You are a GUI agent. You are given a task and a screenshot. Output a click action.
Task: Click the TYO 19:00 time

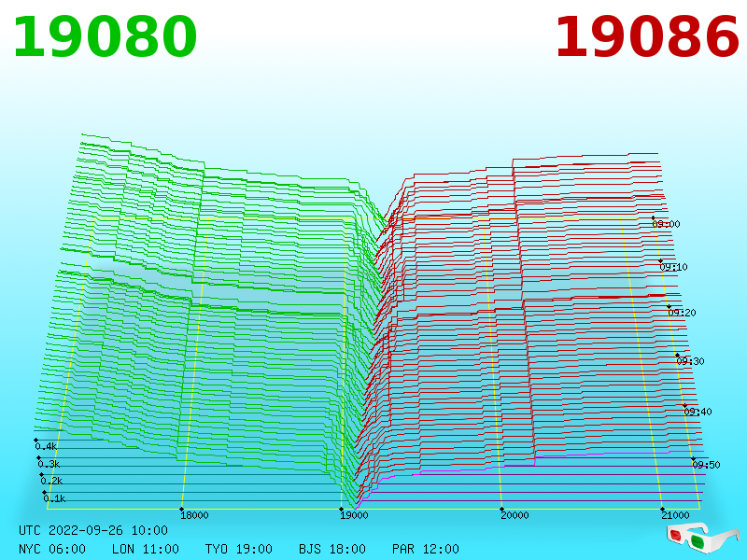point(239,549)
